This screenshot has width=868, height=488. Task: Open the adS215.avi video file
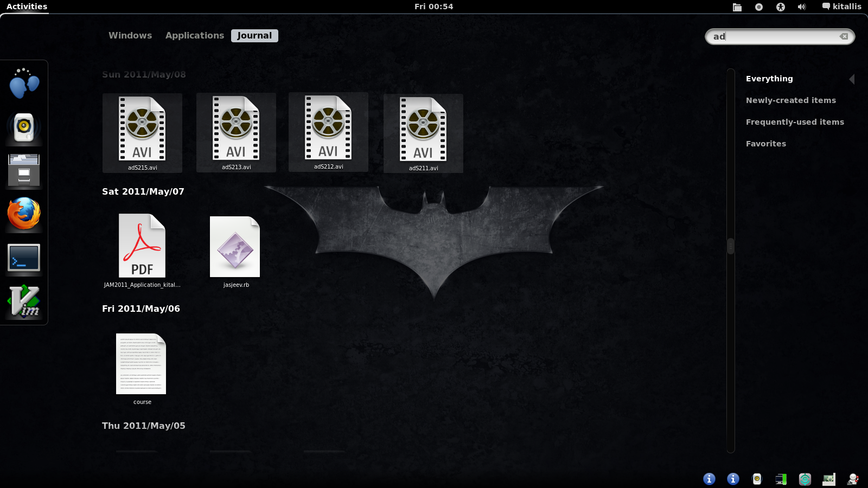click(142, 133)
